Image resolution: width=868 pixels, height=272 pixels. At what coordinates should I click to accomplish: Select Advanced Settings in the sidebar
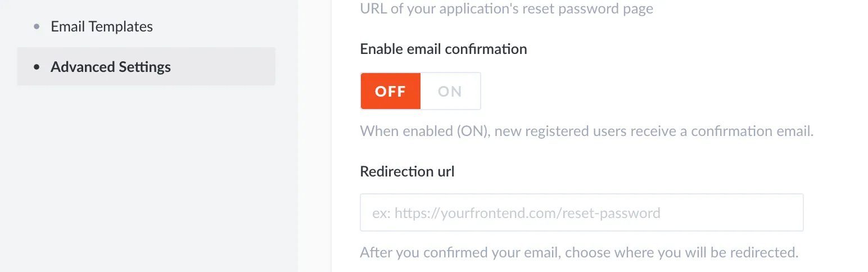[111, 67]
